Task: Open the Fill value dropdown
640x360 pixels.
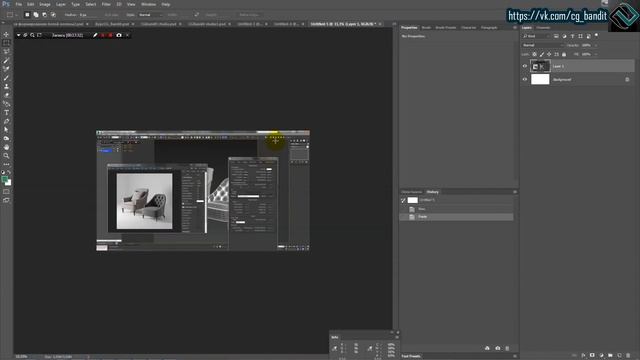Action: click(x=596, y=54)
